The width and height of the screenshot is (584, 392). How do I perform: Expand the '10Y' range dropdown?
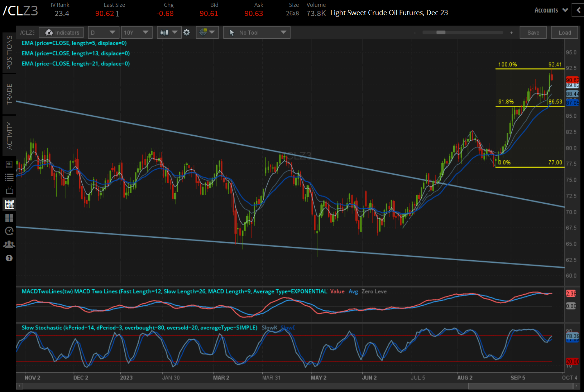pos(137,32)
